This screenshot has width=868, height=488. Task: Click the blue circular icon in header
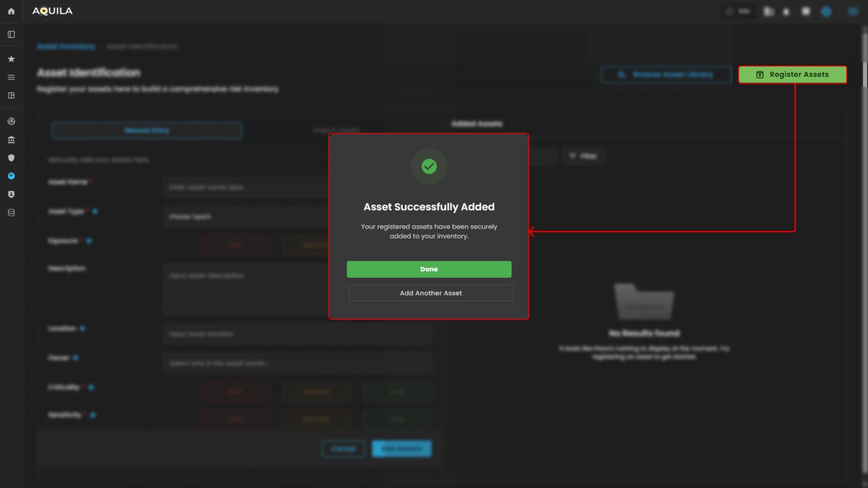826,11
